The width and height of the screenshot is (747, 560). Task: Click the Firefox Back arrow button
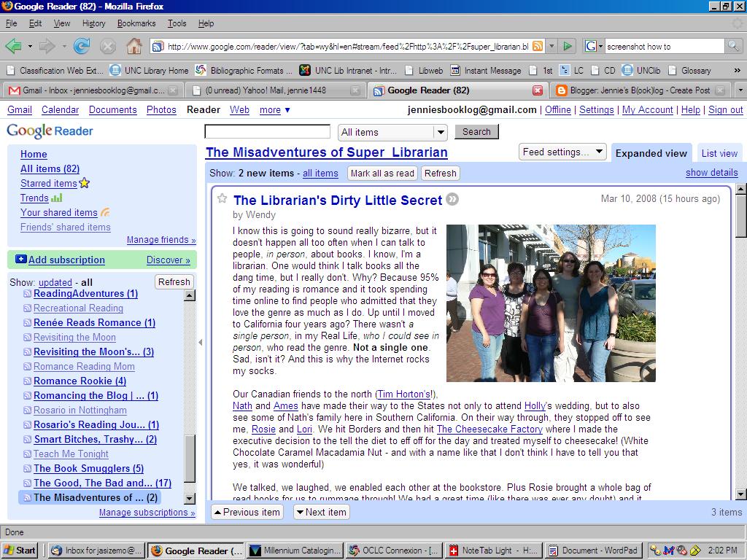(x=13, y=46)
